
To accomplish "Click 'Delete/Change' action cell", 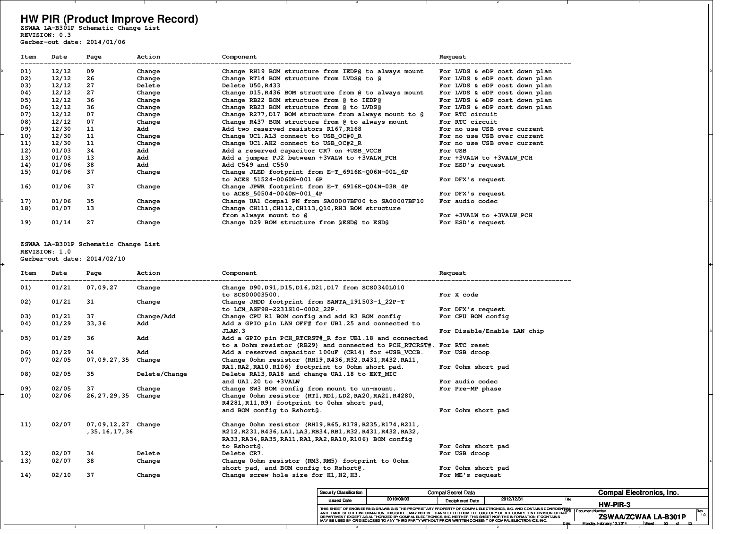I will click(162, 374).
